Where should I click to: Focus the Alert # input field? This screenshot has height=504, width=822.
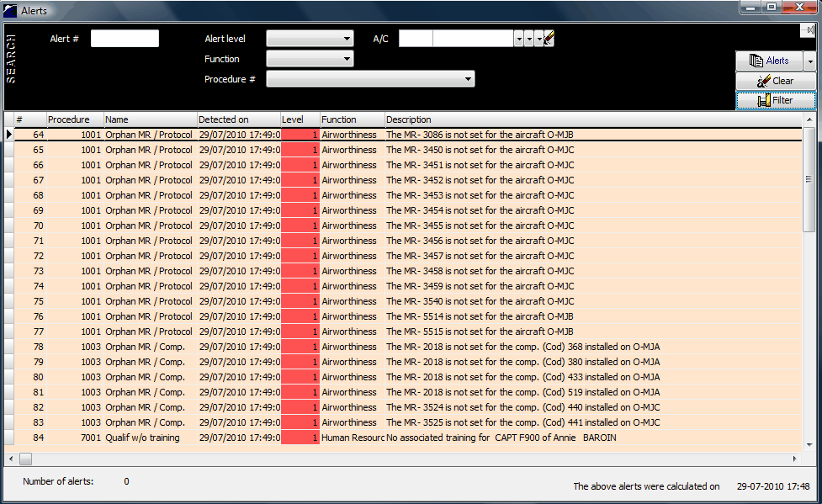(125, 39)
